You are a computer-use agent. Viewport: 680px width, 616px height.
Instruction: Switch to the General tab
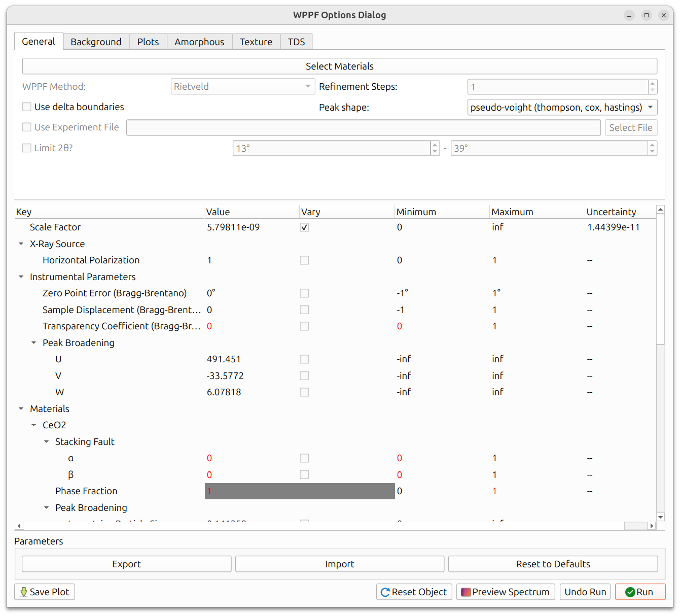click(39, 41)
